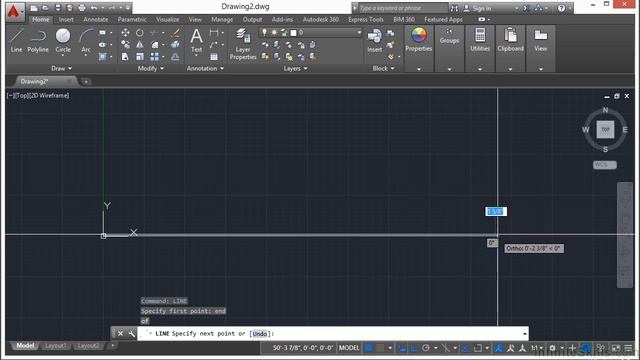Choose the Move tool in Modify panel
The height and width of the screenshot is (360, 640).
pos(125,33)
